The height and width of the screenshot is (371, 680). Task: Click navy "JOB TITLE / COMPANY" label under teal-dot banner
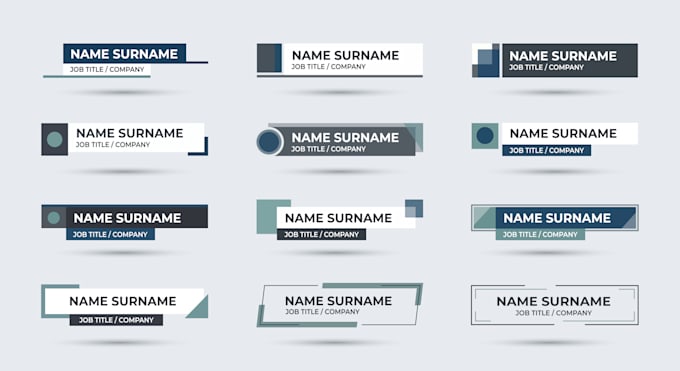click(110, 234)
